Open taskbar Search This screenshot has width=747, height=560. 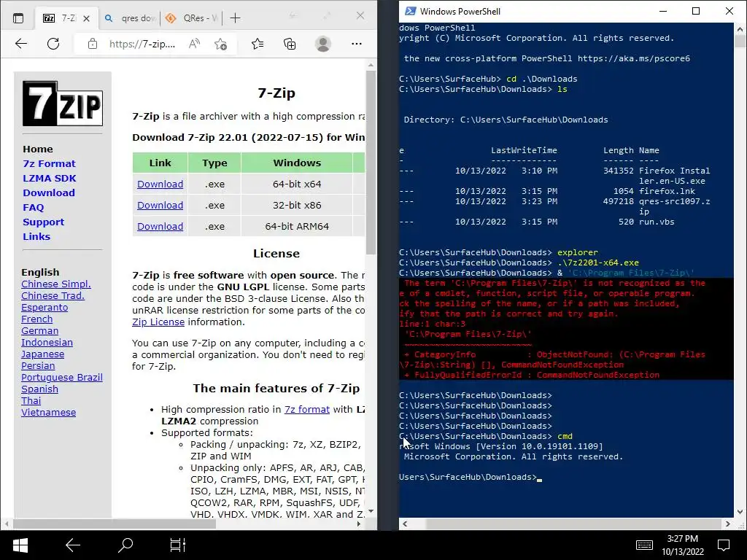(x=125, y=545)
